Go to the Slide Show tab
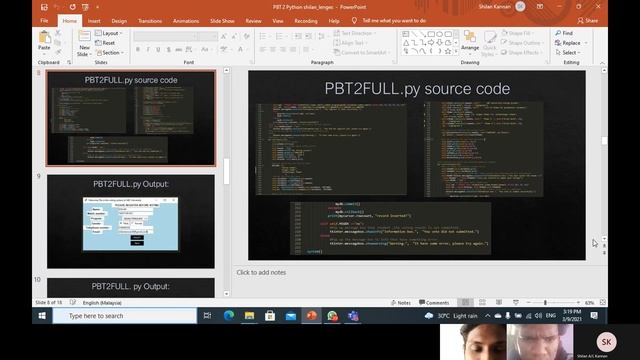 click(x=222, y=21)
